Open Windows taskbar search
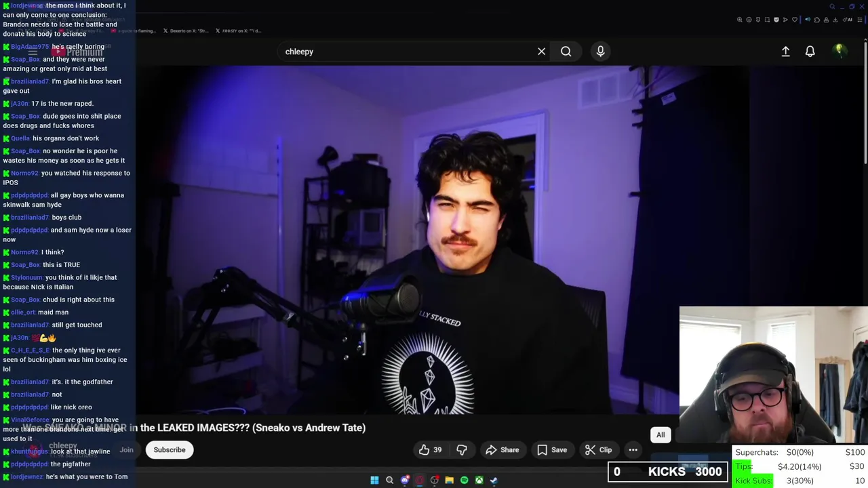The image size is (868, 488). pos(389,480)
